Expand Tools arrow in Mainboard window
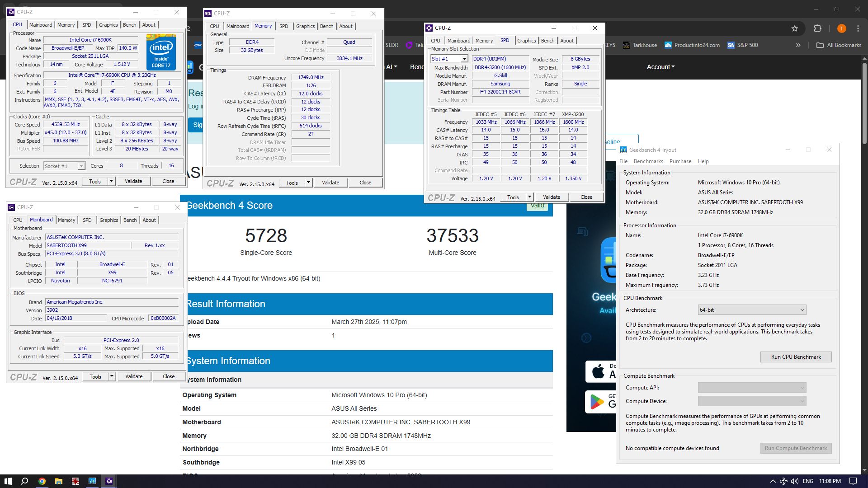This screenshot has height=488, width=868. pyautogui.click(x=112, y=376)
